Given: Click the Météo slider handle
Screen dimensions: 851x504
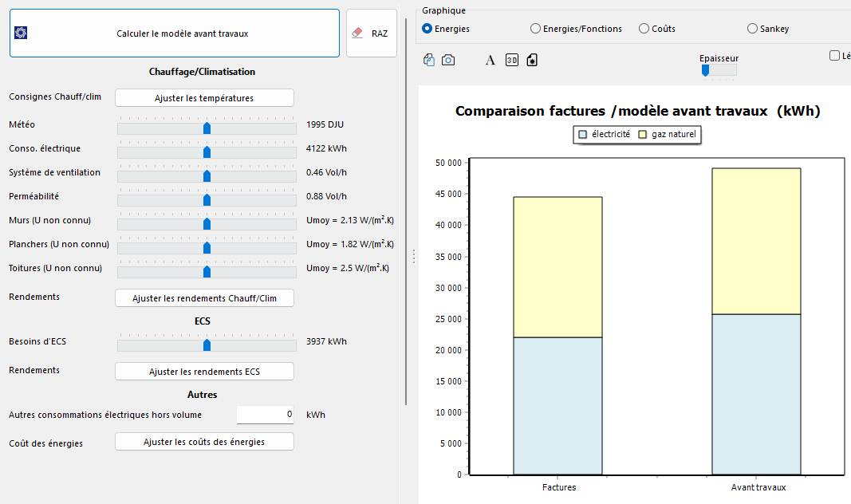Looking at the screenshot, I should coord(207,128).
